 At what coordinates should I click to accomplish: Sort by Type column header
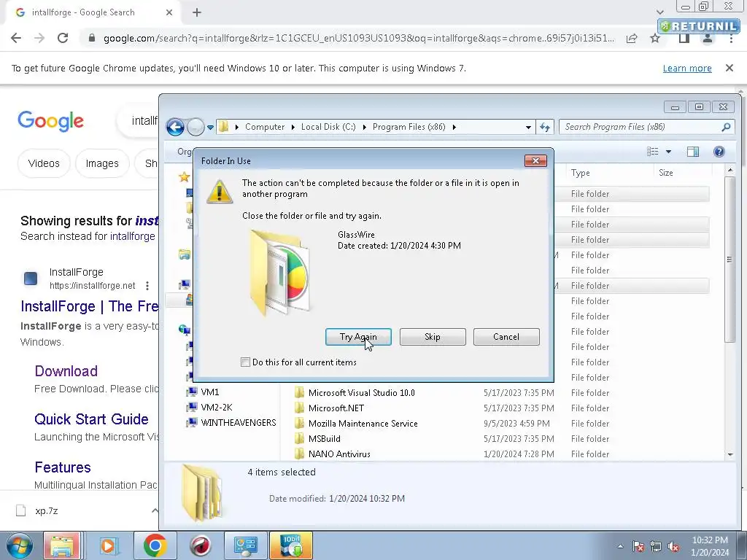(580, 173)
